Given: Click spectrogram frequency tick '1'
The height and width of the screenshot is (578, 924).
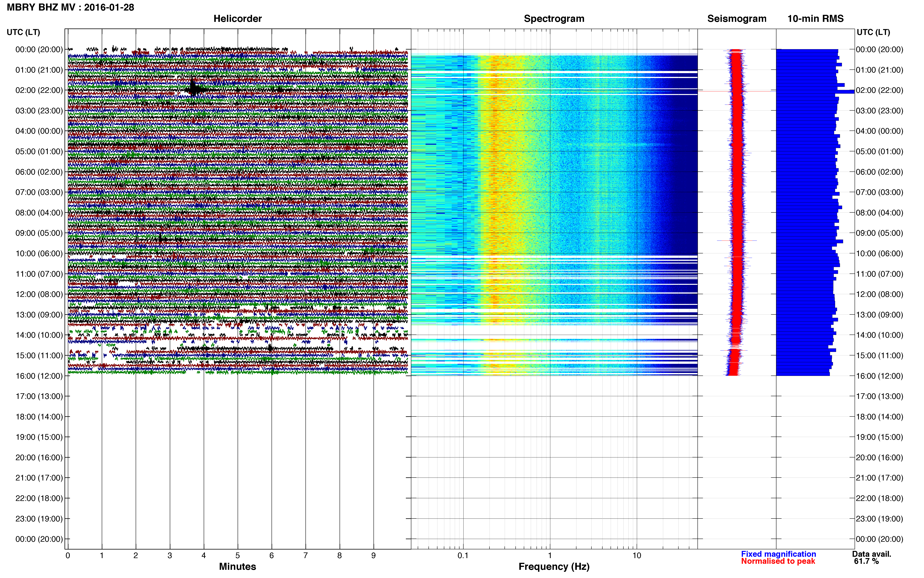Looking at the screenshot, I should coord(550,555).
